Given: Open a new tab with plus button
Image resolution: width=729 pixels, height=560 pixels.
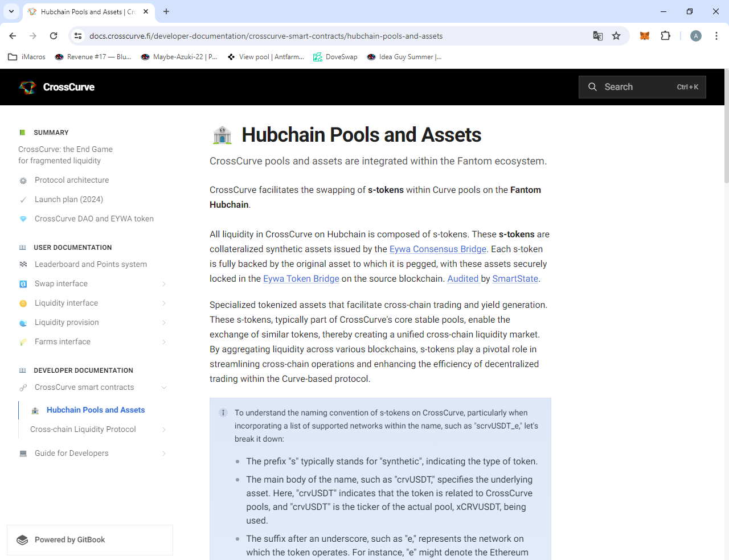Looking at the screenshot, I should 166,11.
